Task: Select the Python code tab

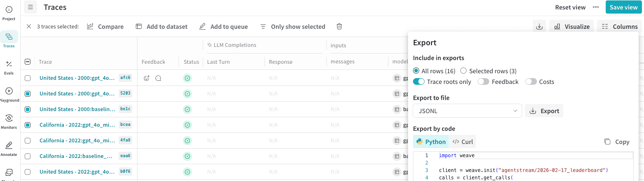Action: point(431,142)
